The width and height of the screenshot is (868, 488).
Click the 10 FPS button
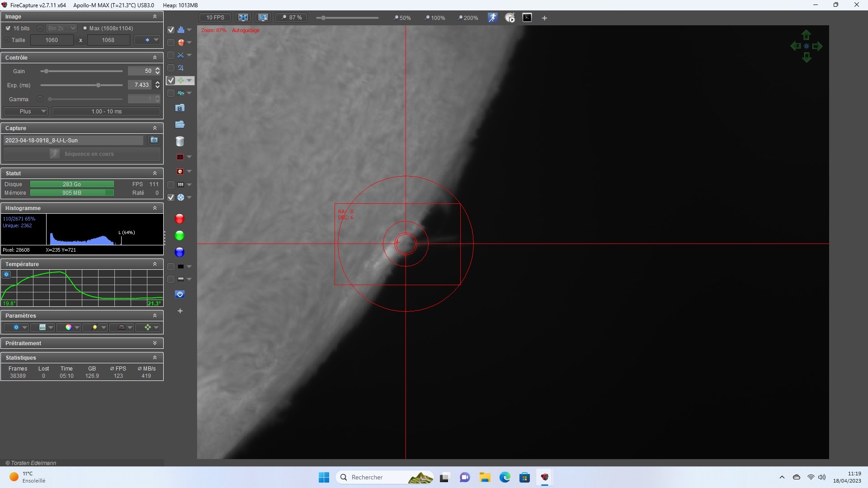(215, 18)
